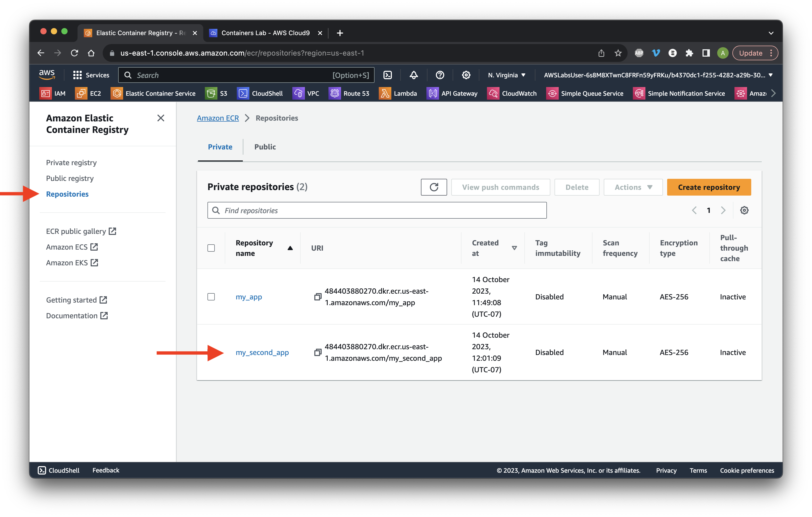This screenshot has height=517, width=812.
Task: Open Repositories in the sidebar
Action: [67, 194]
